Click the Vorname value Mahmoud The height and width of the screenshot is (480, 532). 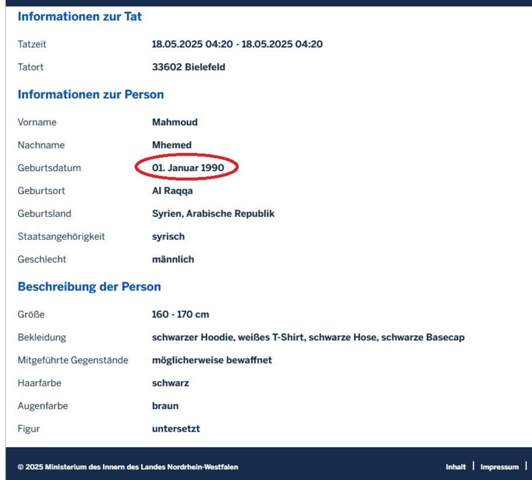[175, 122]
